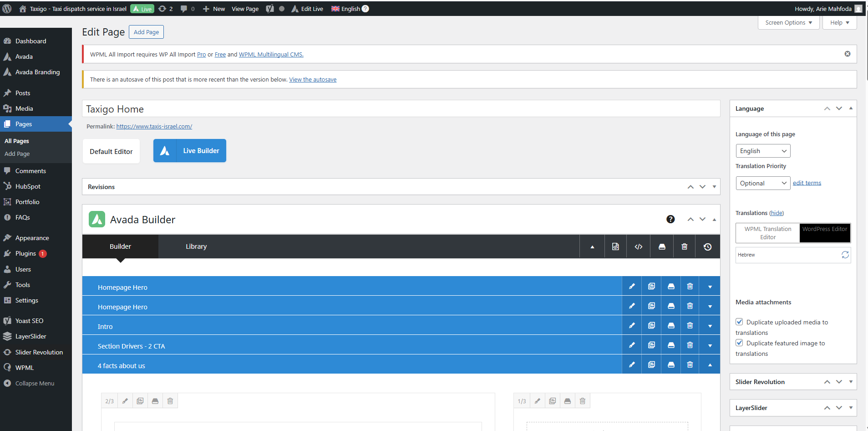Image resolution: width=868 pixels, height=431 pixels.
Task: Edit the 4 facts about us container
Action: (632, 364)
